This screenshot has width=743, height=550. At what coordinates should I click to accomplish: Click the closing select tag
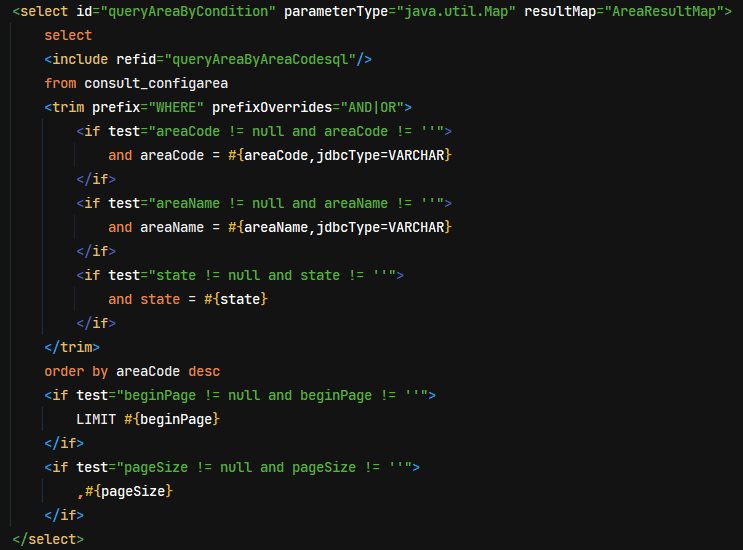click(x=48, y=540)
